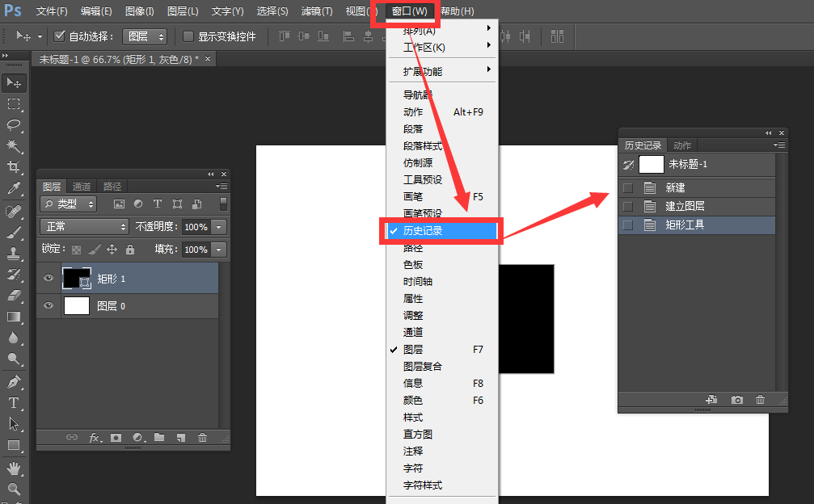The width and height of the screenshot is (814, 504).
Task: Filter layers by adjustment layer type
Action: [x=138, y=204]
